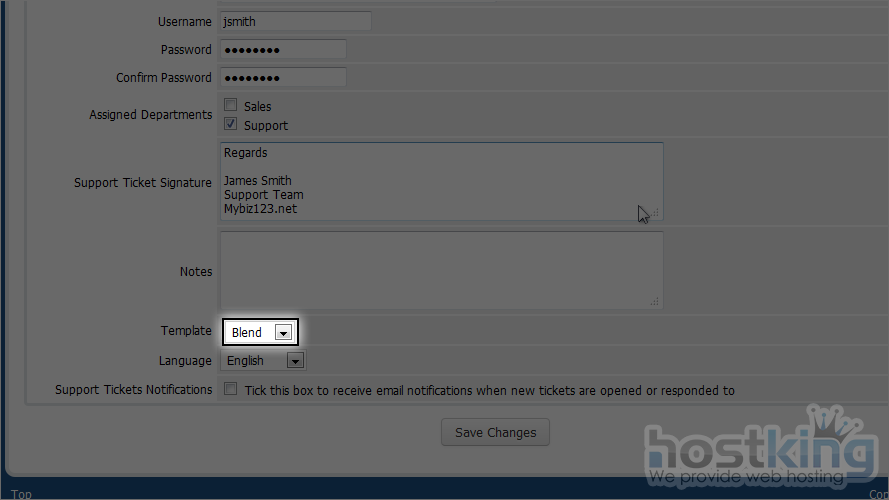This screenshot has height=500, width=889.
Task: Click inside the Support Ticket Signature textarea
Action: click(440, 181)
